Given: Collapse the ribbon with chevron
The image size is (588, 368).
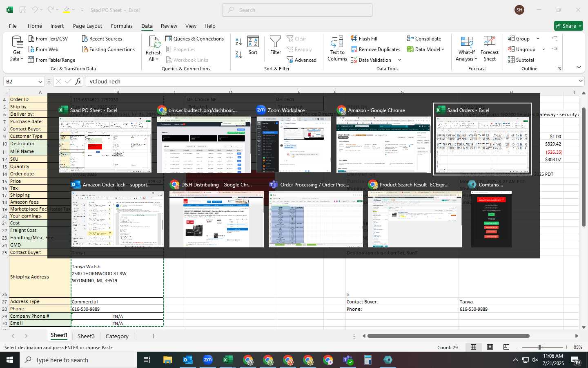Looking at the screenshot, I should click(x=579, y=67).
